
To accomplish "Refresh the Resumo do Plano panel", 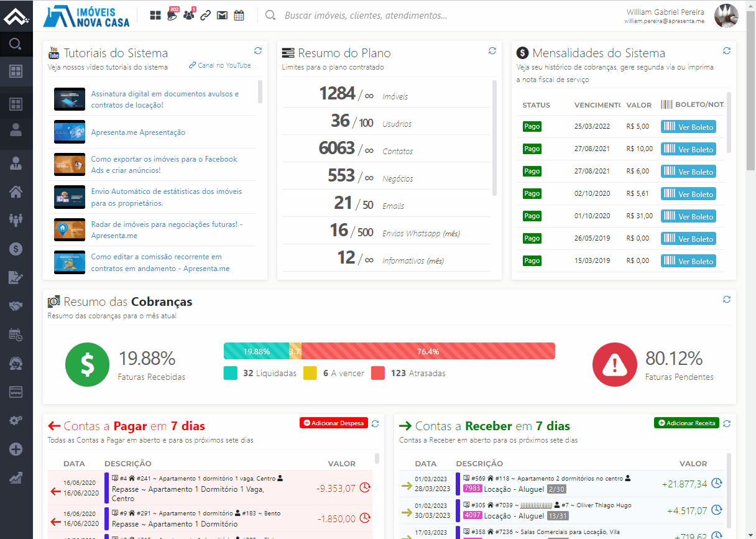I will click(492, 51).
